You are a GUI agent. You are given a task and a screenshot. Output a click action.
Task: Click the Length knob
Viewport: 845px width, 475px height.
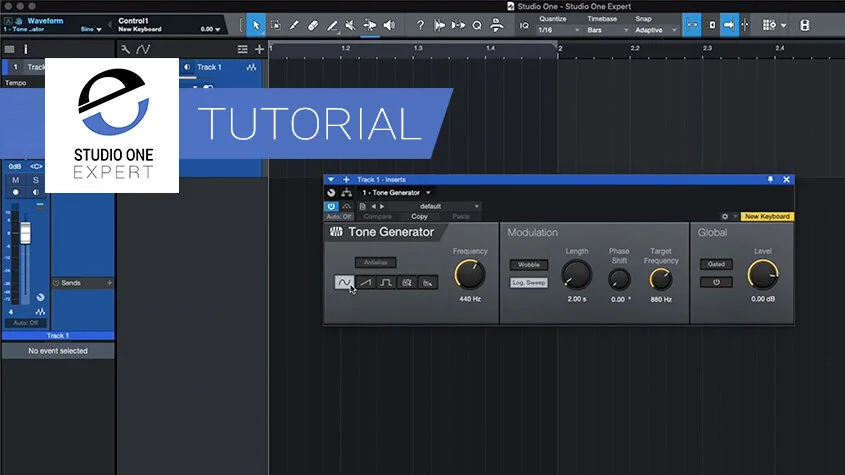[x=576, y=274]
